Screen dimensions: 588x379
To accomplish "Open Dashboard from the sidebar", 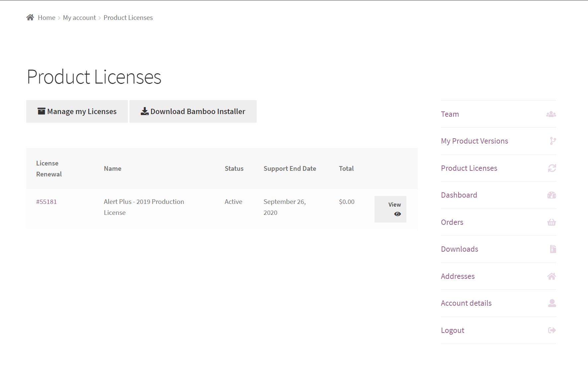I will [x=459, y=195].
